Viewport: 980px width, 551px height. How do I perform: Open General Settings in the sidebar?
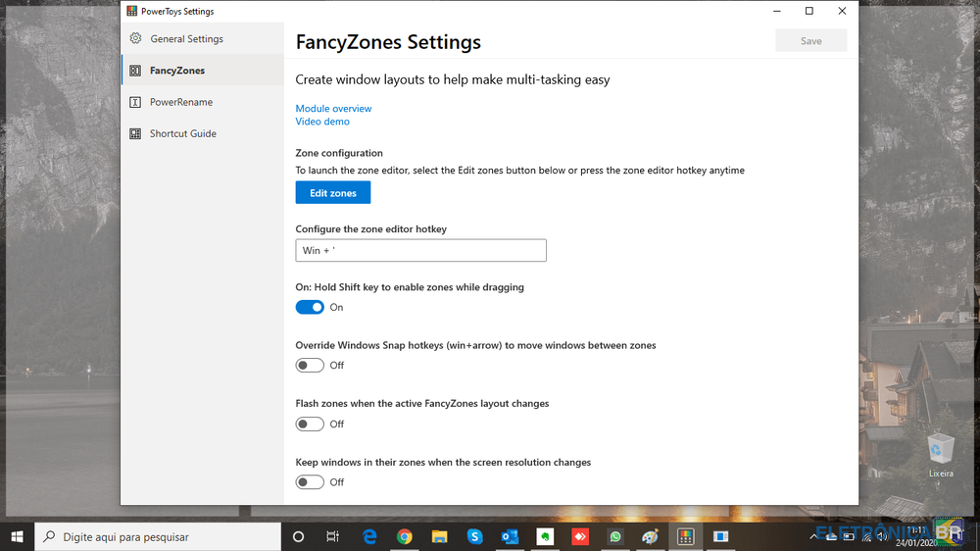click(x=186, y=39)
